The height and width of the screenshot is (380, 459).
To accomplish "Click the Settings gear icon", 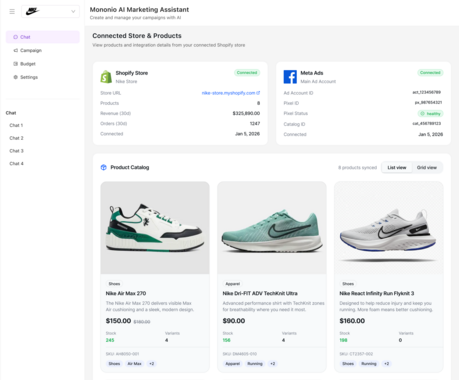I will (15, 77).
